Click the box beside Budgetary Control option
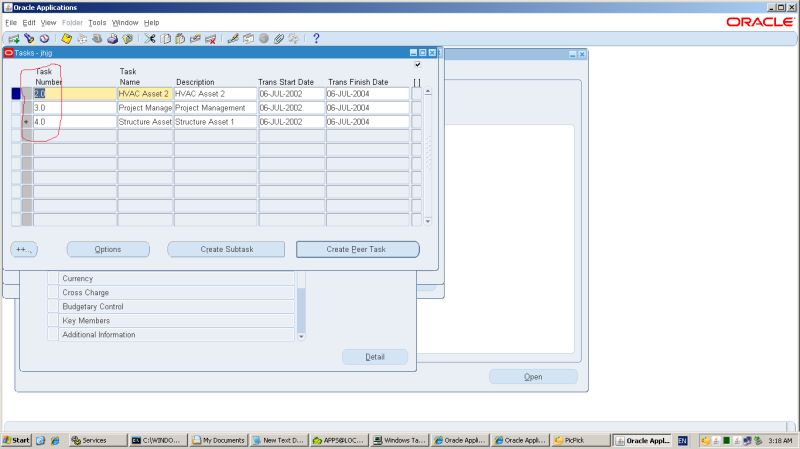800x449 pixels. (53, 307)
